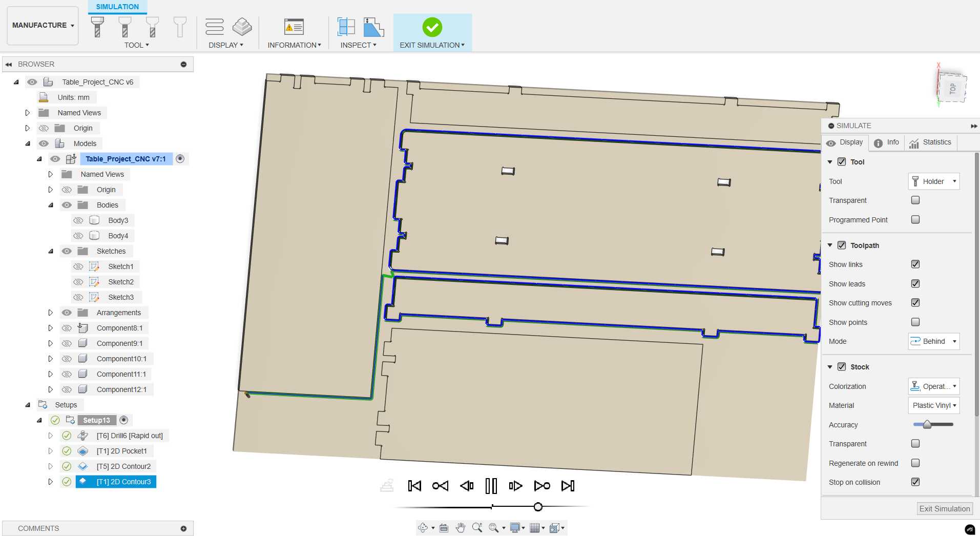The width and height of the screenshot is (980, 536).
Task: Uncheck the Show cutting moves checkbox
Action: click(915, 302)
